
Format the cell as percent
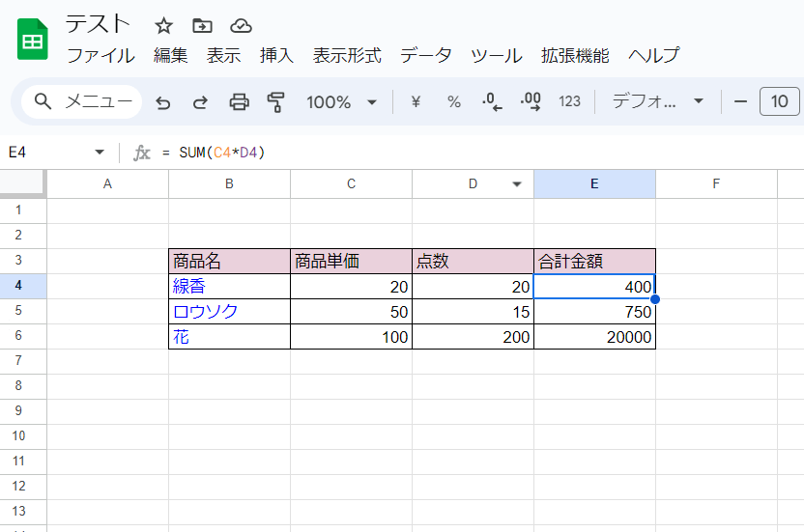coord(453,101)
